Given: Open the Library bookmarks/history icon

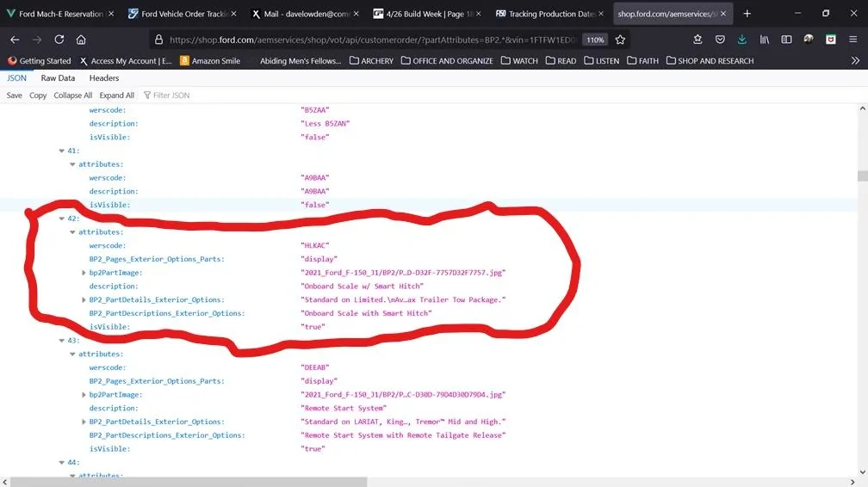Looking at the screenshot, I should click(x=765, y=40).
